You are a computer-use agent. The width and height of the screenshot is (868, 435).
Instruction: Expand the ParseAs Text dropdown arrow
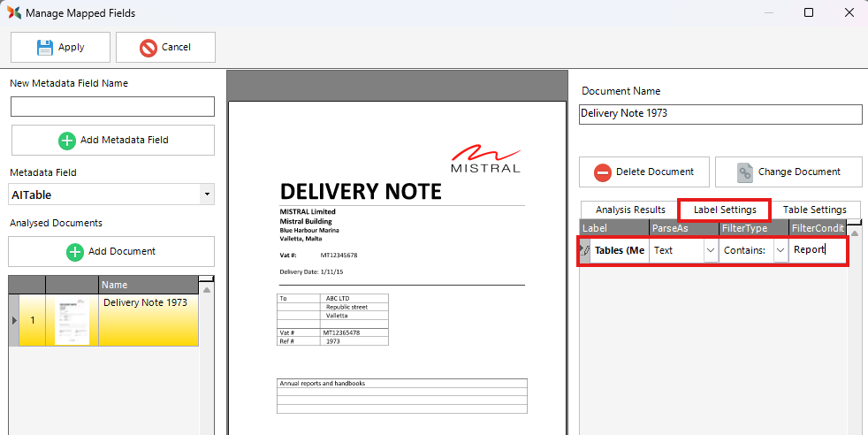[x=711, y=251]
